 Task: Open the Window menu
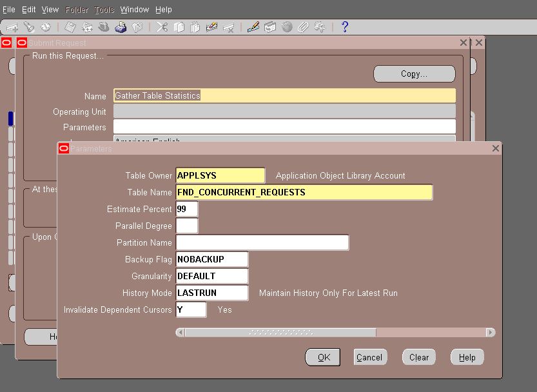[x=134, y=9]
